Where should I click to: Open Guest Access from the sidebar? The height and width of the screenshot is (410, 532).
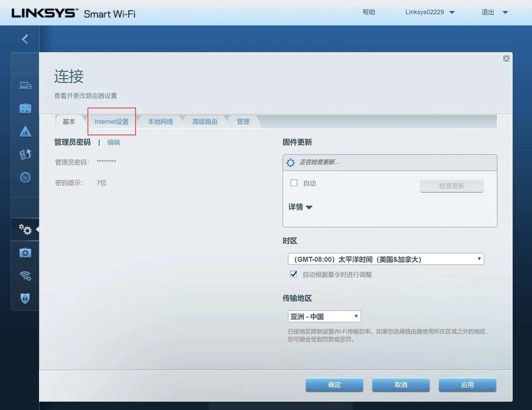tap(25, 108)
